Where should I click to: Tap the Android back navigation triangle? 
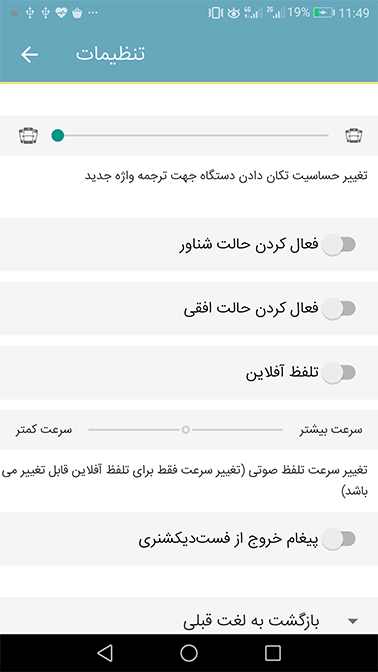pyautogui.click(x=105, y=653)
